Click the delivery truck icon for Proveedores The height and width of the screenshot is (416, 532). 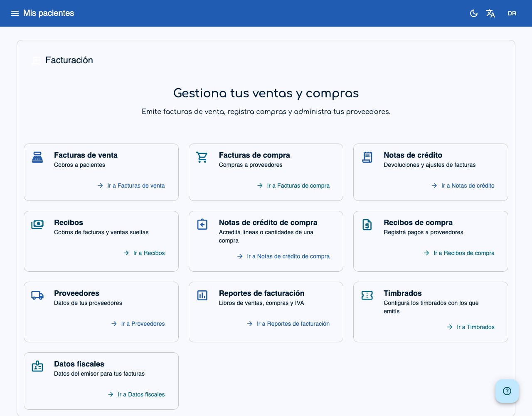tap(37, 295)
